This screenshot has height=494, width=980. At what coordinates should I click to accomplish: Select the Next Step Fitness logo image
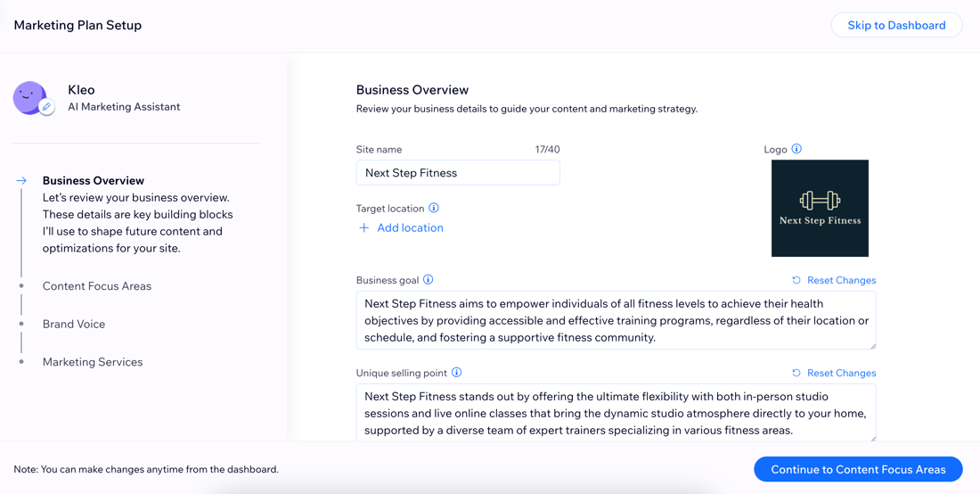(820, 209)
